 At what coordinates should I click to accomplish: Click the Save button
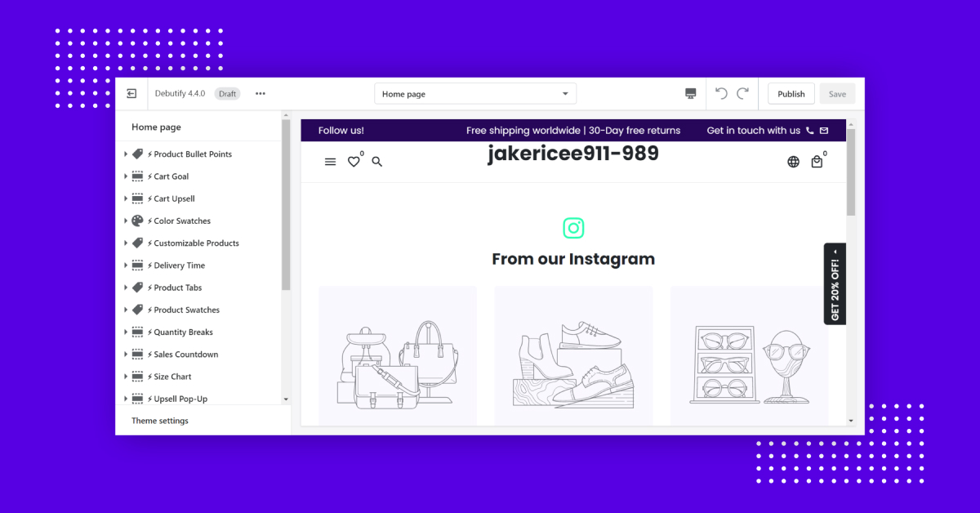coord(838,94)
